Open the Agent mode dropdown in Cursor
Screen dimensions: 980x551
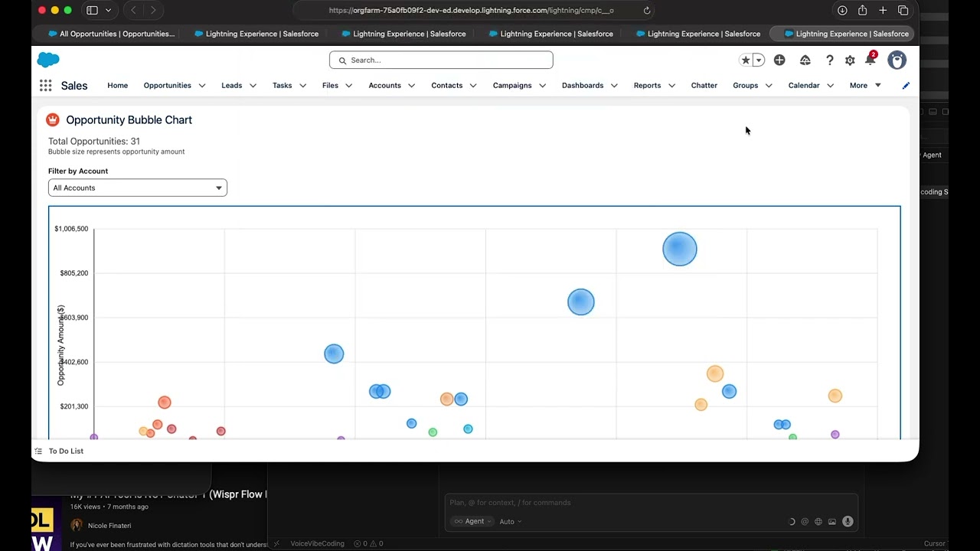pyautogui.click(x=472, y=521)
